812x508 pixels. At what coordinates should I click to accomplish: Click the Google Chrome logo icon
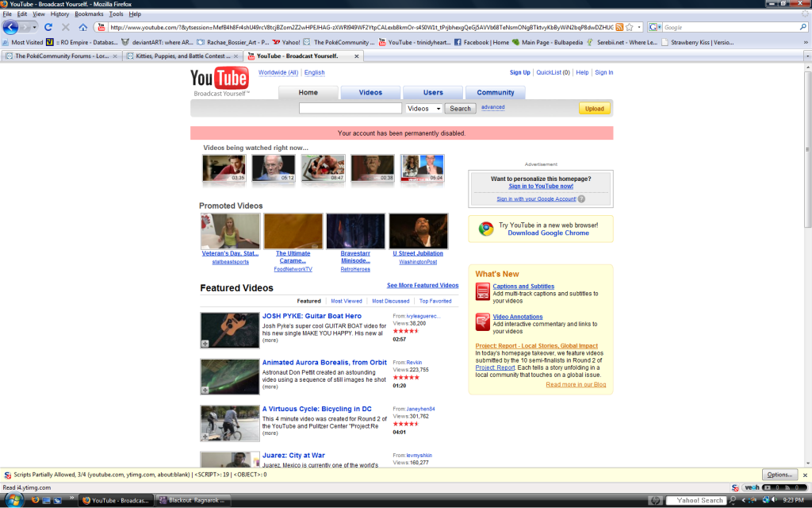point(485,229)
